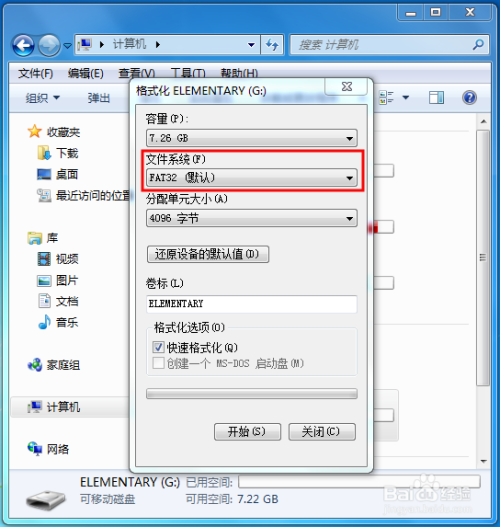Click the 开始(S) button
The width and height of the screenshot is (500, 527).
(247, 432)
